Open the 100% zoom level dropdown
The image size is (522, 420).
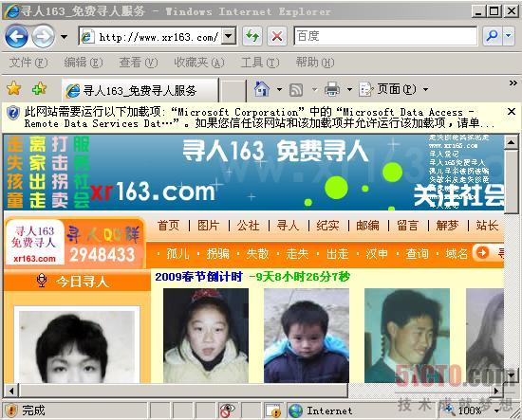(497, 411)
